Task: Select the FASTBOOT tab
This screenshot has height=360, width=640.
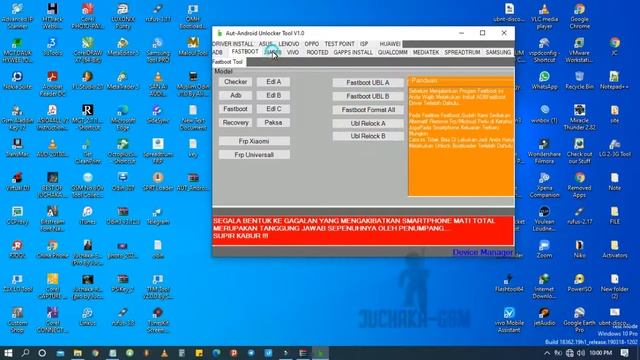Action: click(245, 52)
